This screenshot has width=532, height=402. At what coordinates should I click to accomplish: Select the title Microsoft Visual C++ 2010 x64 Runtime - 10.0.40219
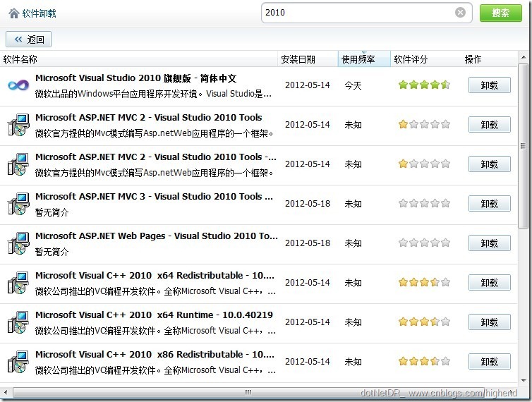154,315
